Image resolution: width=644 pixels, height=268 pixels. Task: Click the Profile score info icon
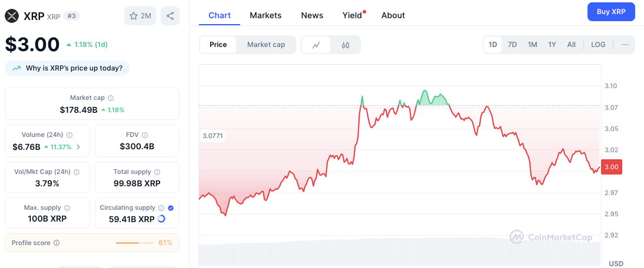[57, 243]
